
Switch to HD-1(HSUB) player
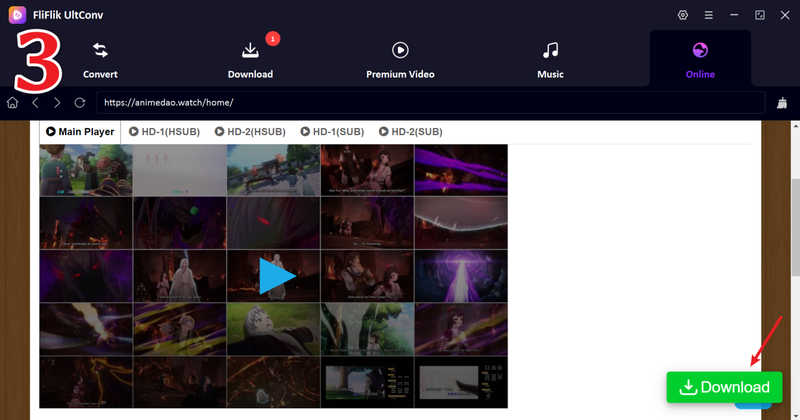click(164, 132)
